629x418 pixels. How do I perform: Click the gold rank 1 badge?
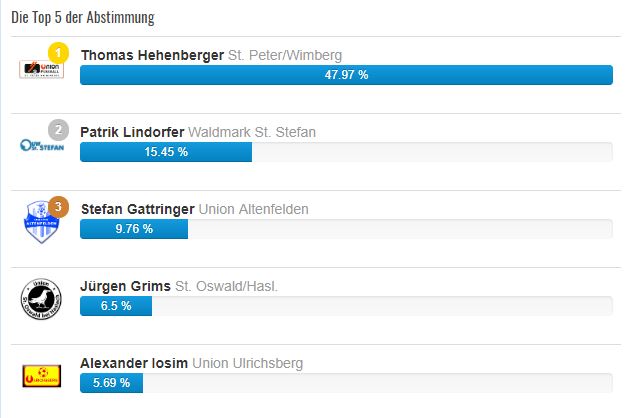pyautogui.click(x=59, y=53)
